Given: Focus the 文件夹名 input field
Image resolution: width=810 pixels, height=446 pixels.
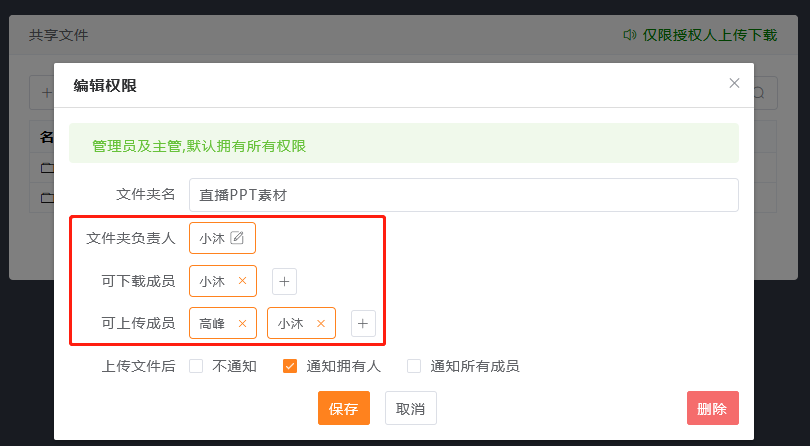Looking at the screenshot, I should click(x=463, y=195).
